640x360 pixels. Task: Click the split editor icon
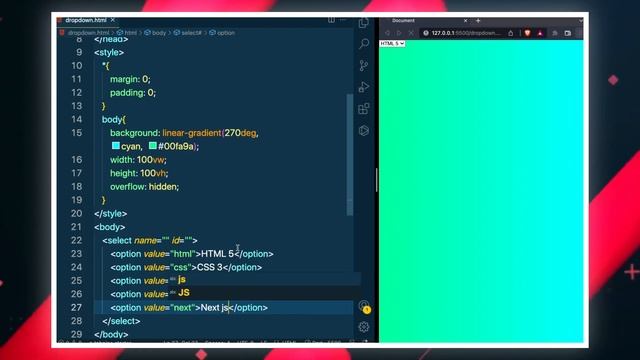[331, 20]
